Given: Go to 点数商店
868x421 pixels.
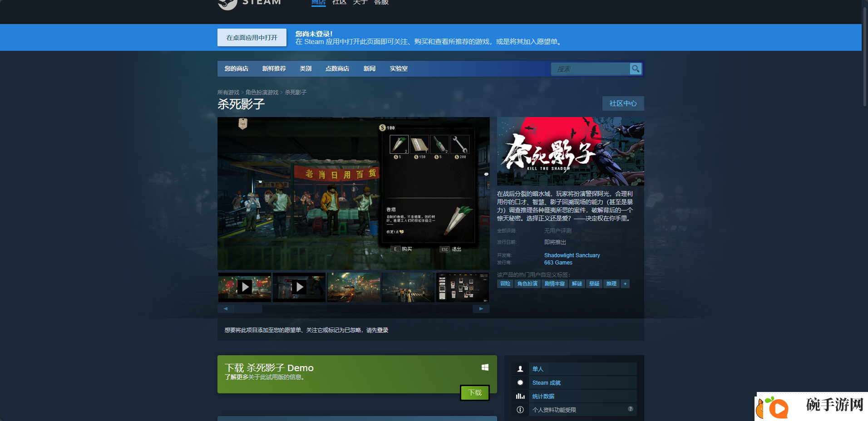Looking at the screenshot, I should click(x=337, y=69).
